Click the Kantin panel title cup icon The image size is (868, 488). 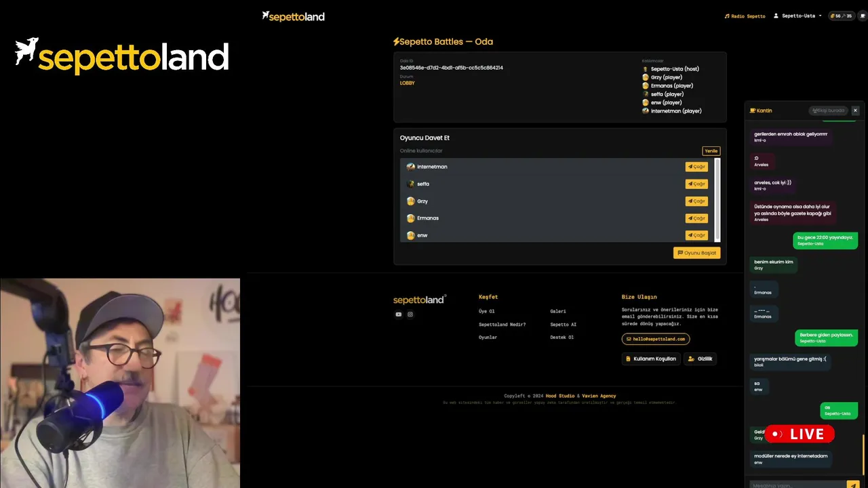752,110
